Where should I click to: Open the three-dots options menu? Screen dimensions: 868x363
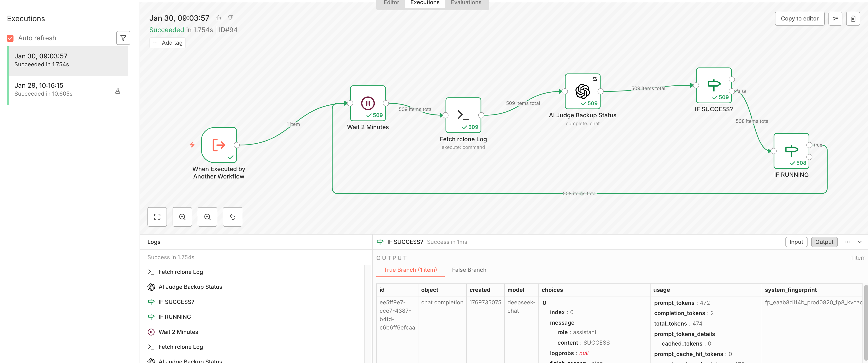847,242
